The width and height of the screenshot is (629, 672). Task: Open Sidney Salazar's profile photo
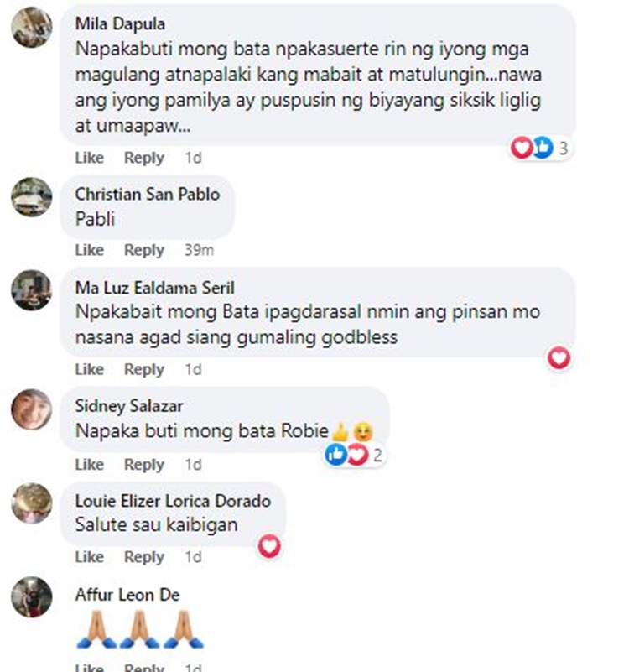pyautogui.click(x=32, y=409)
